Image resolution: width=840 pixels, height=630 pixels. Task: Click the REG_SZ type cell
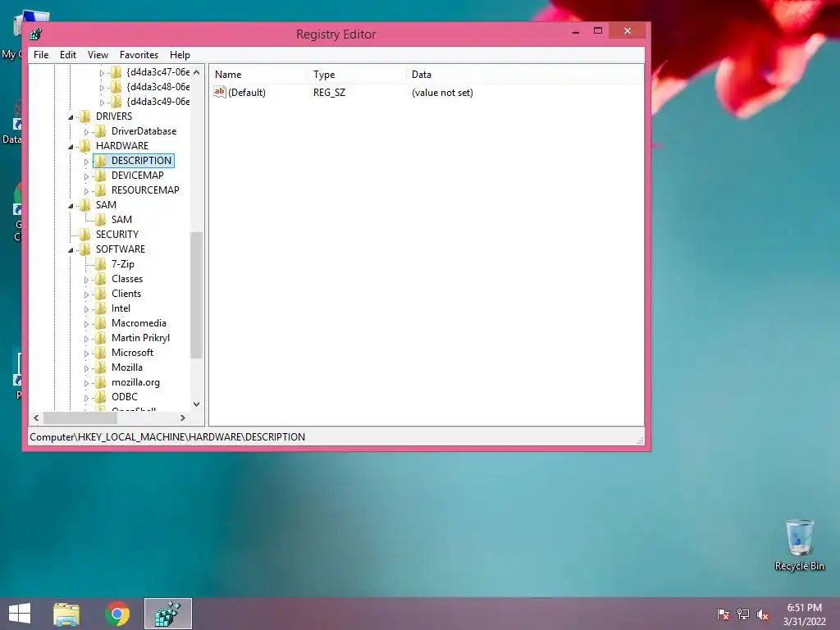click(330, 93)
